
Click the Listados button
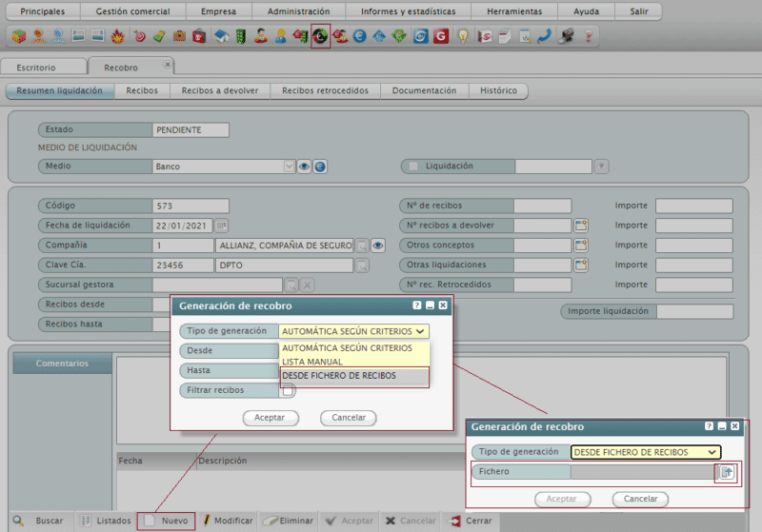pyautogui.click(x=106, y=521)
